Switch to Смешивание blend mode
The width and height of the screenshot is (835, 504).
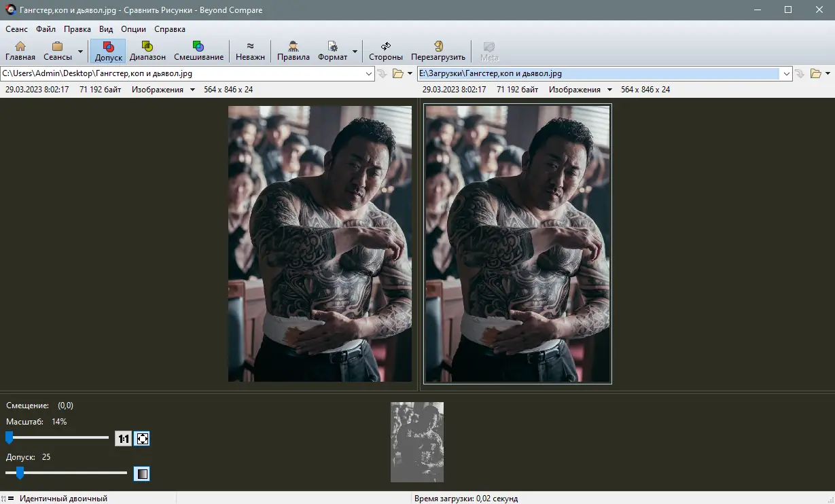click(198, 51)
